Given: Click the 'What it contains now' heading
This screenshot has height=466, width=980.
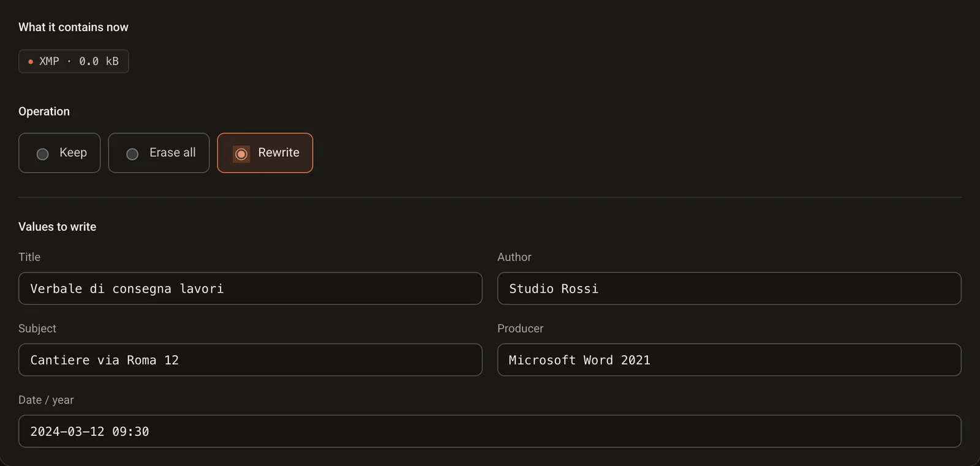Looking at the screenshot, I should (73, 27).
